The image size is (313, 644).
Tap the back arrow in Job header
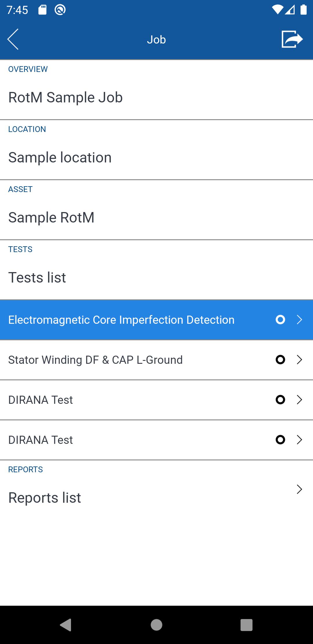pyautogui.click(x=13, y=39)
